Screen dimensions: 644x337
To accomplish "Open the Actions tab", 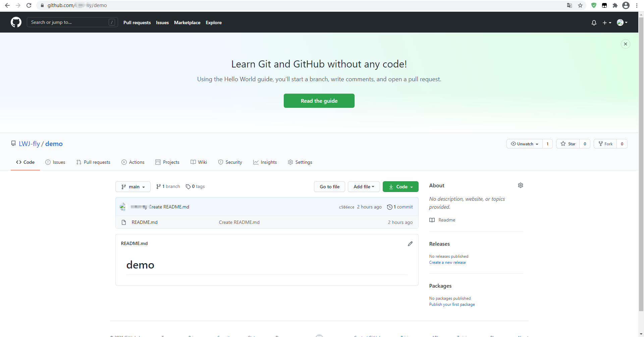I will coord(133,162).
